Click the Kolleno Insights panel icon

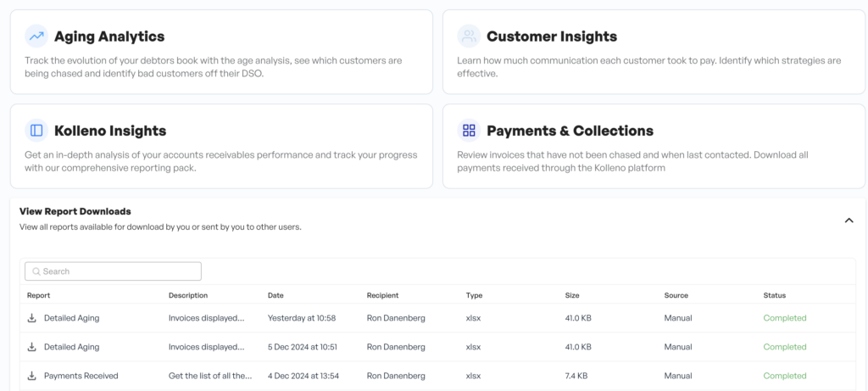[36, 131]
